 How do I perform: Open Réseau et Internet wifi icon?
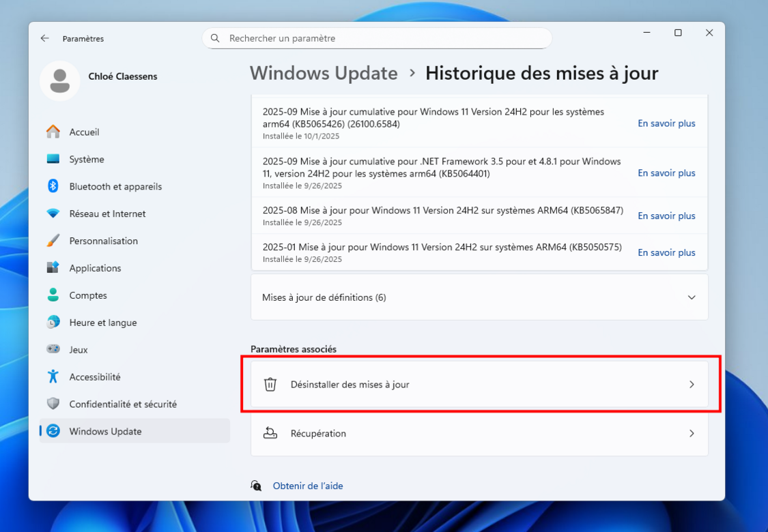pyautogui.click(x=53, y=213)
